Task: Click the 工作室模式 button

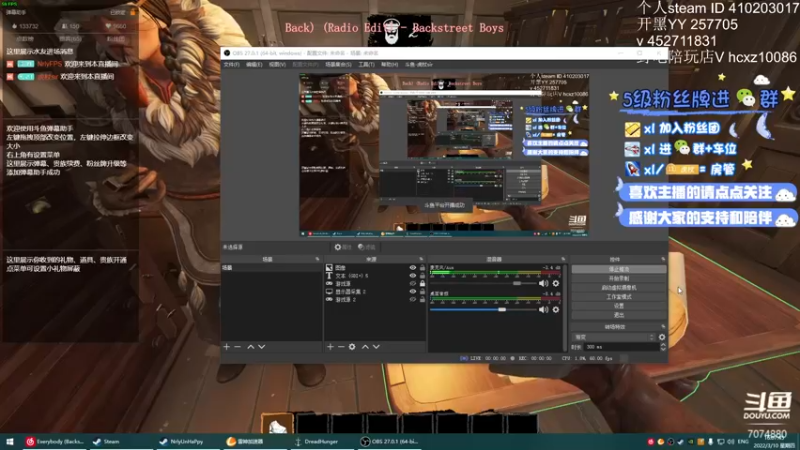Action: (619, 297)
